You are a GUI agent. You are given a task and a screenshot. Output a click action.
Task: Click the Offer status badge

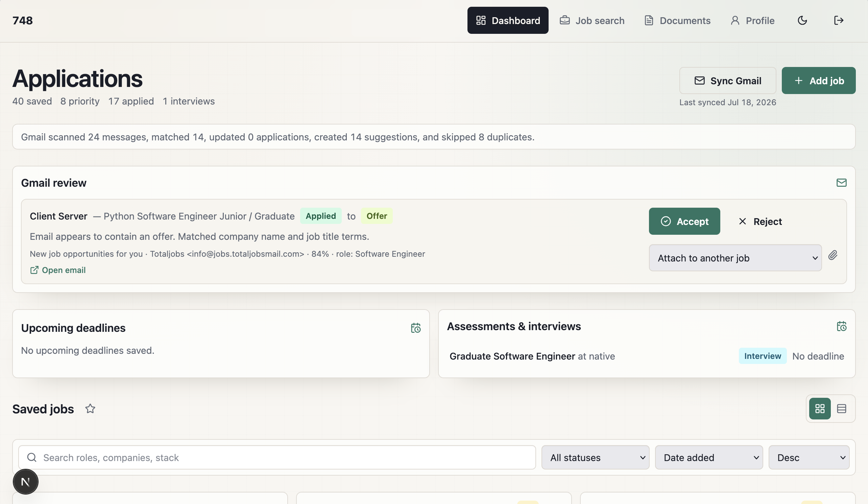point(377,216)
